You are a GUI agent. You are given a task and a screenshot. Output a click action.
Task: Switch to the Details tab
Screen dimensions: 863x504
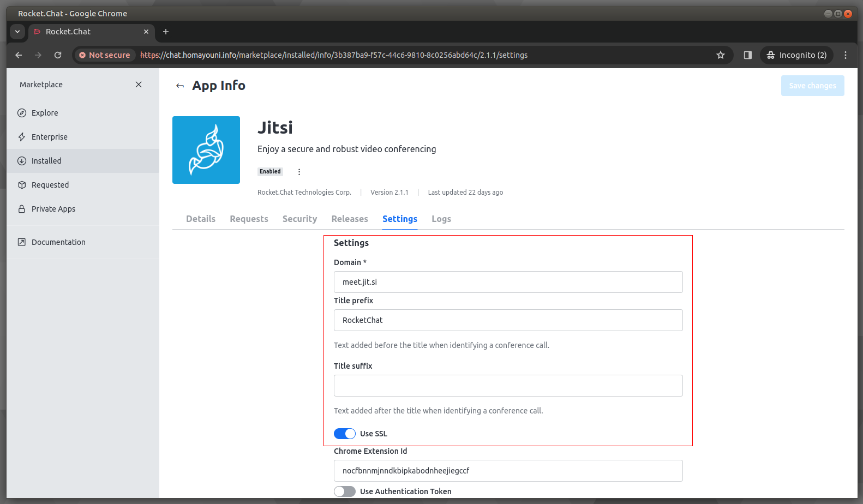click(201, 219)
